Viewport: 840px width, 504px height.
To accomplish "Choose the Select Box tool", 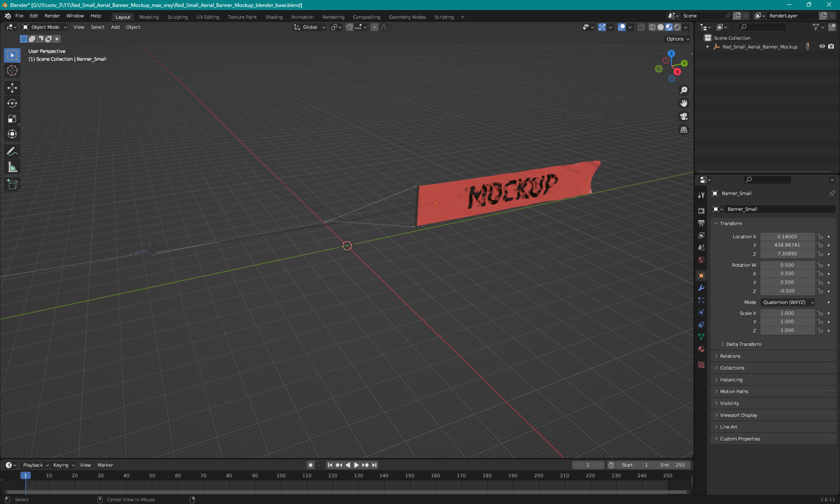I will coord(12,55).
